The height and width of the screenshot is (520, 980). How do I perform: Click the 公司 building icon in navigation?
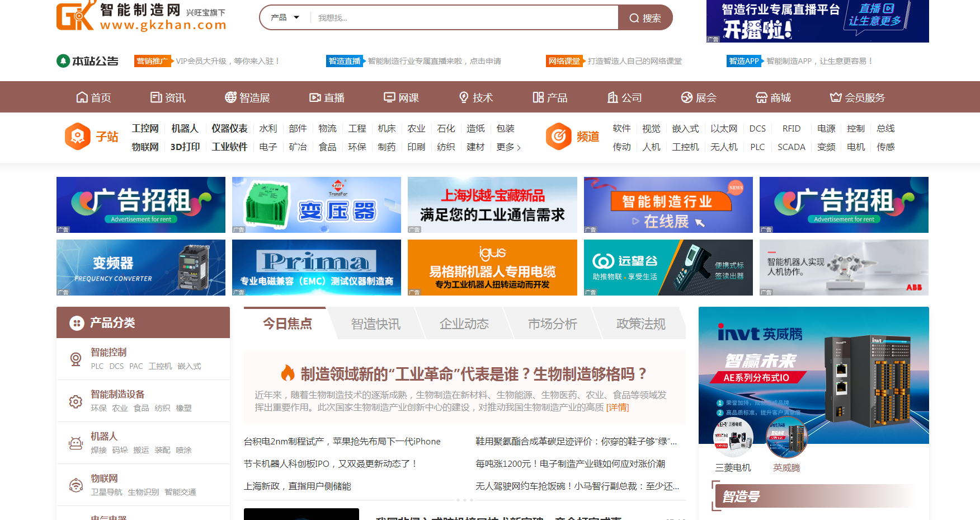click(x=613, y=97)
